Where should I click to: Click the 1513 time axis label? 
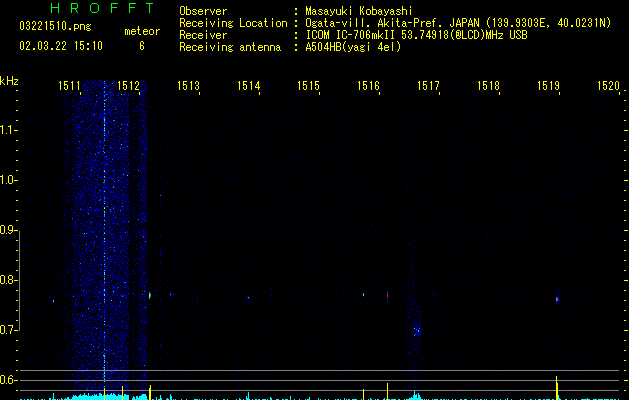(188, 86)
